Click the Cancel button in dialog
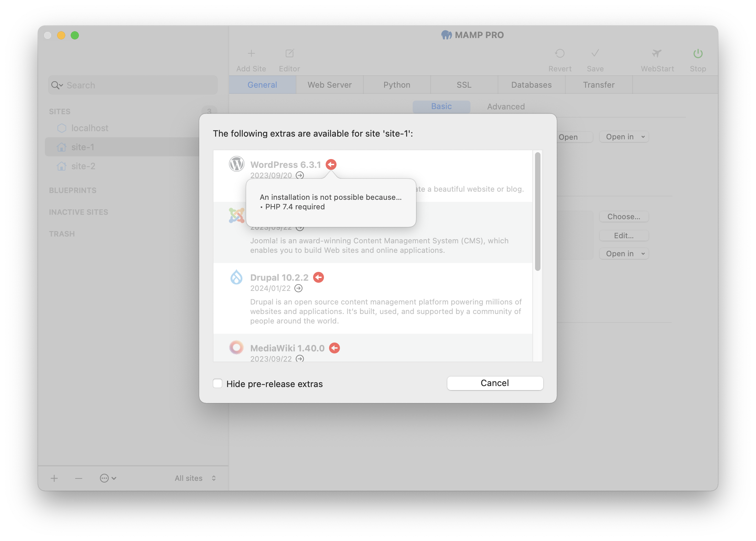 click(x=495, y=383)
